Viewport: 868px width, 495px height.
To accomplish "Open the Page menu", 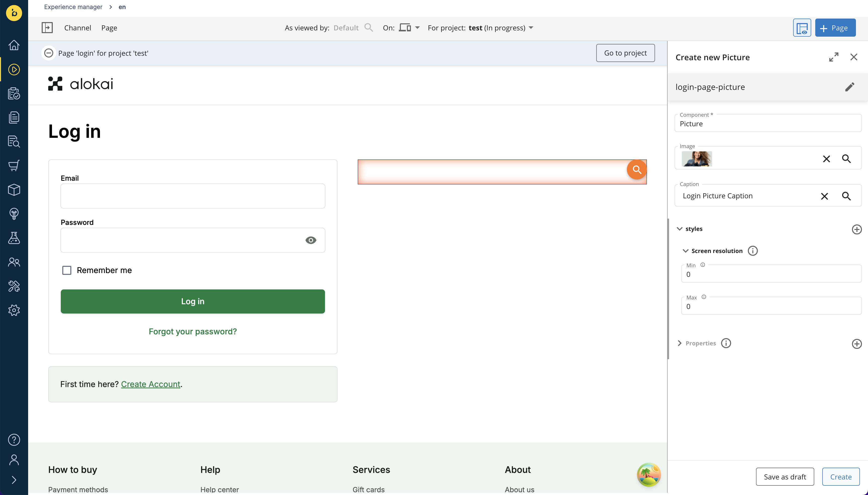I will click(x=109, y=28).
